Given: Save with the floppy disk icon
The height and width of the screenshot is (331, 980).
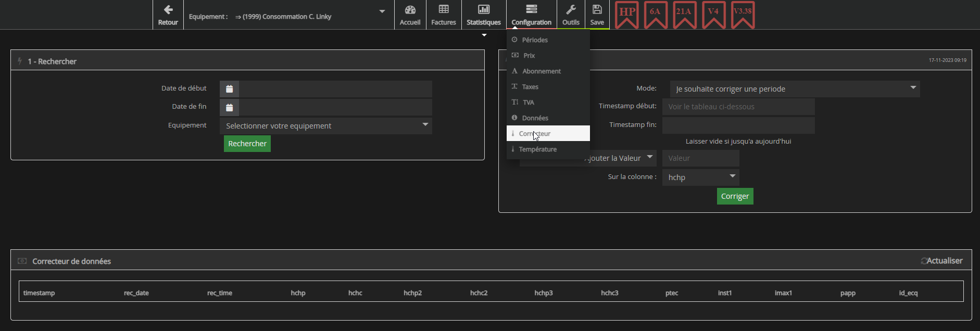Looking at the screenshot, I should (x=597, y=15).
